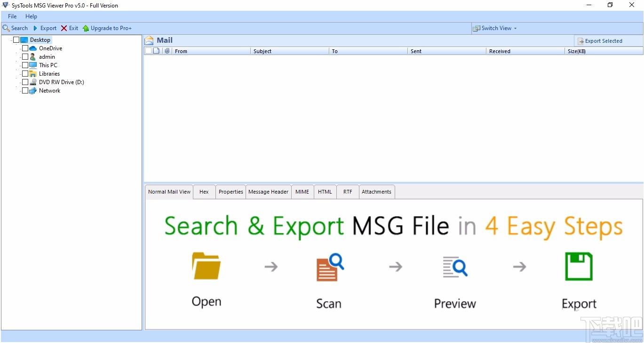644x343 pixels.
Task: Click the green Upgrade to Pro+ arrow icon
Action: click(86, 28)
